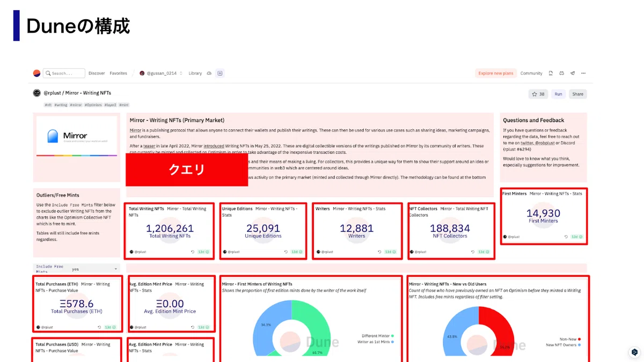Click the docs icon next to Community

tap(551, 73)
